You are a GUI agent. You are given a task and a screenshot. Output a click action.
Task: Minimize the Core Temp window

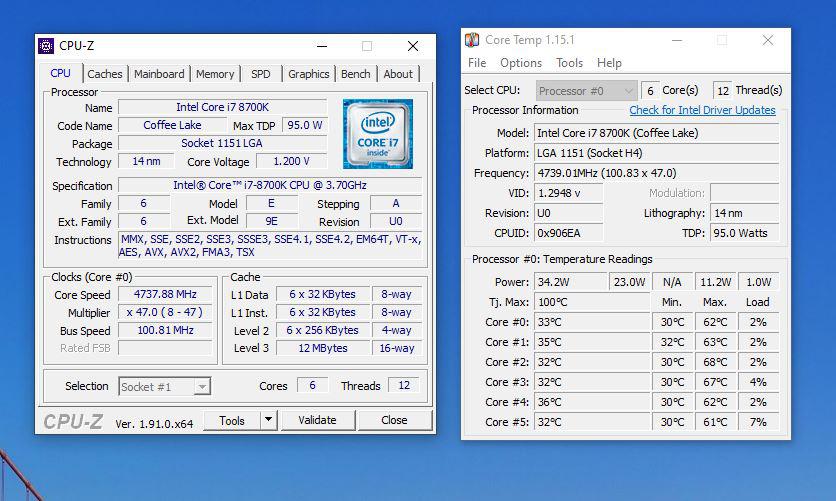coord(677,40)
